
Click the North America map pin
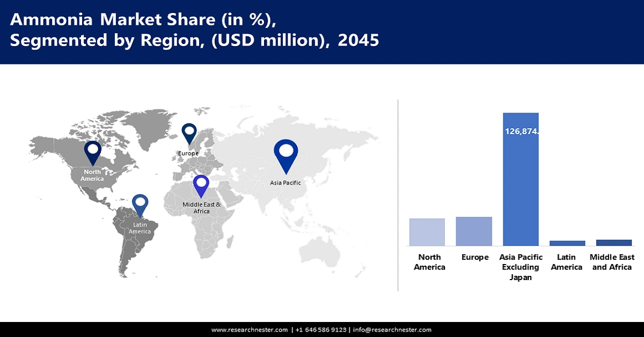(92, 151)
